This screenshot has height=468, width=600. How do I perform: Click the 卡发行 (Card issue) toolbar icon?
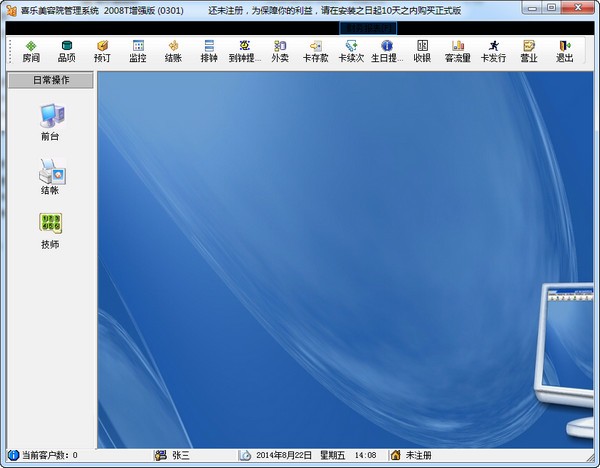point(493,51)
